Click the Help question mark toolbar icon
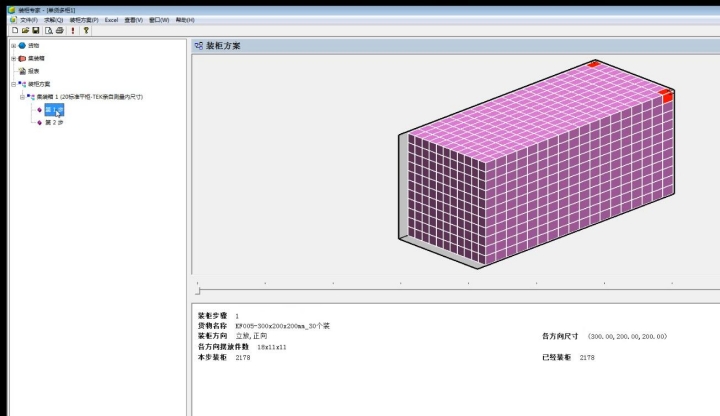 point(87,31)
